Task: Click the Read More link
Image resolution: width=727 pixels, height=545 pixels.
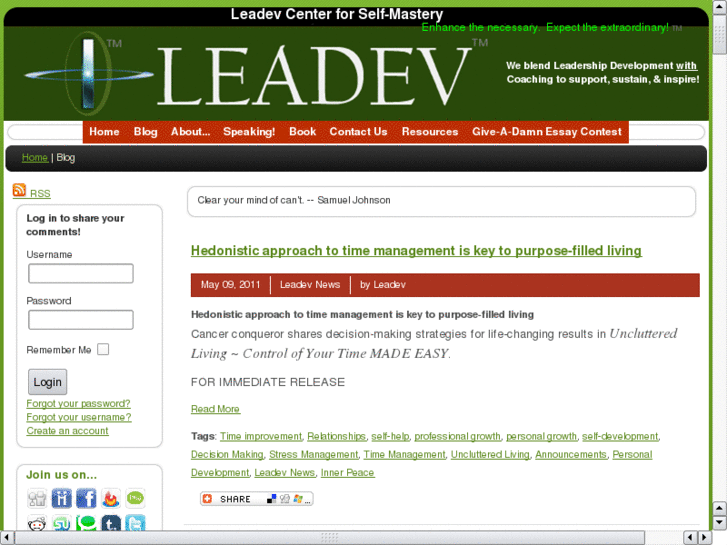Action: pos(216,409)
